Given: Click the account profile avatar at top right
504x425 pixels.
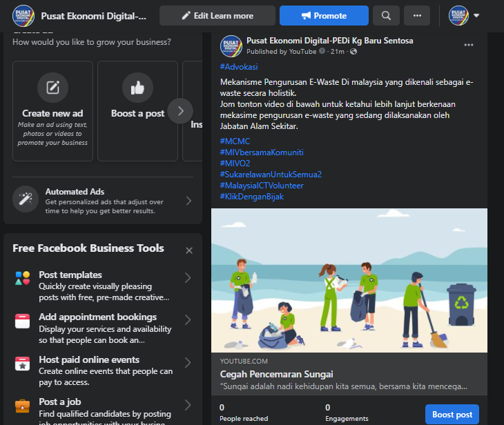Looking at the screenshot, I should (x=458, y=15).
